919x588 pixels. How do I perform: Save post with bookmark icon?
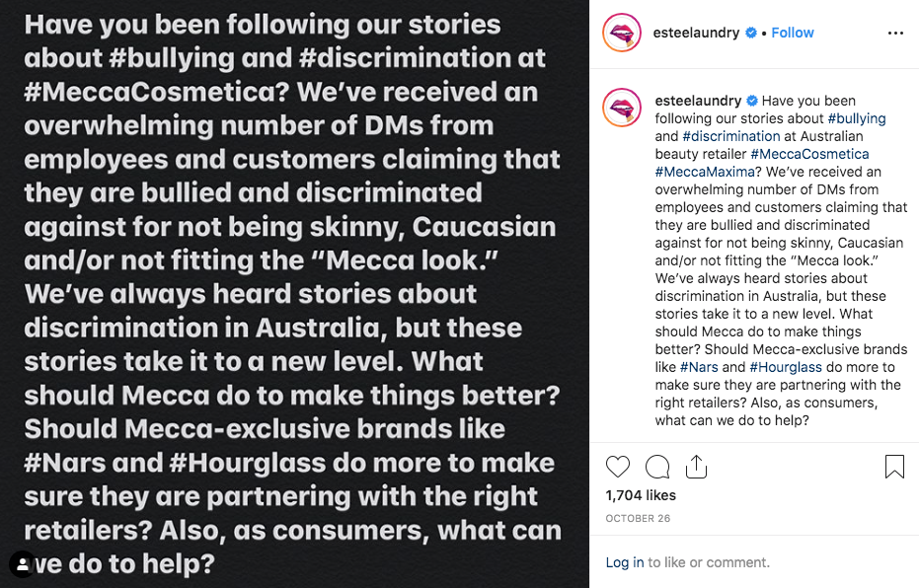pos(894,467)
